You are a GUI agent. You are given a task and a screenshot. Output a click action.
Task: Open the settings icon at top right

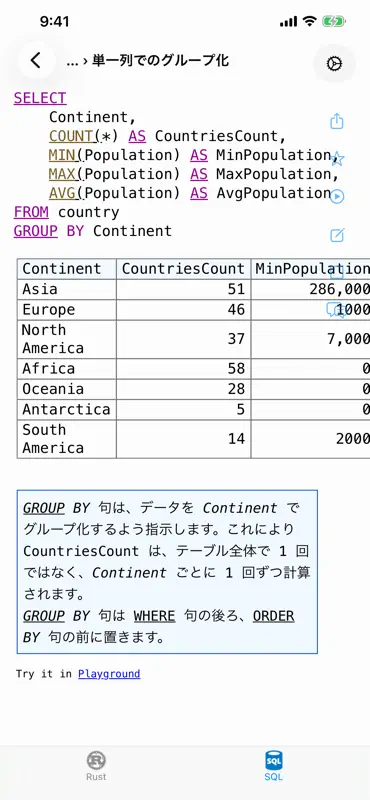(334, 64)
